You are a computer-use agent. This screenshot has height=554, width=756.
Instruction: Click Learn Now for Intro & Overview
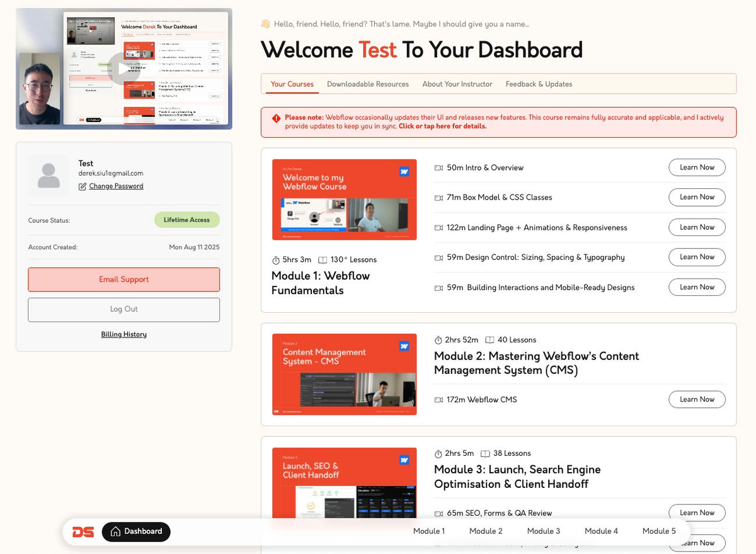click(x=697, y=167)
